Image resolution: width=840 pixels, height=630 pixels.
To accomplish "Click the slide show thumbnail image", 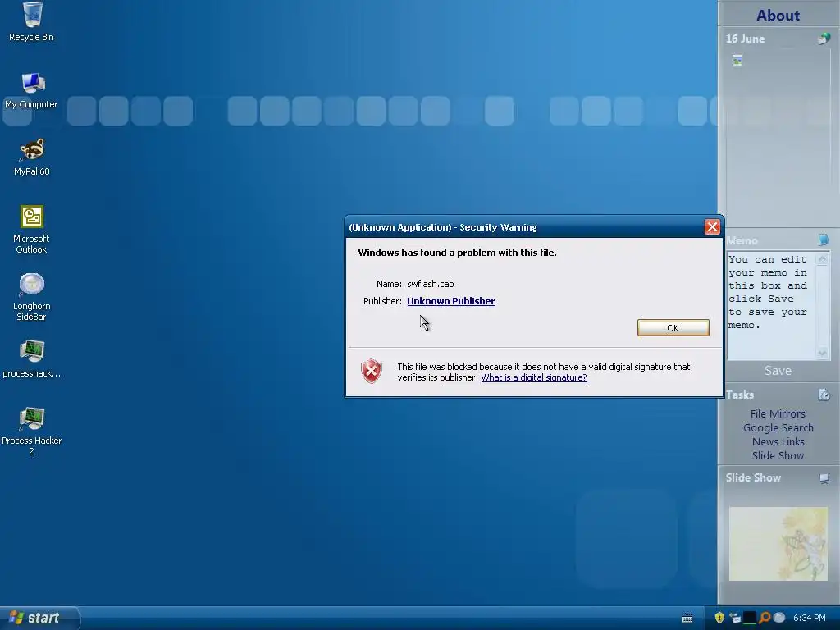I will click(x=778, y=544).
